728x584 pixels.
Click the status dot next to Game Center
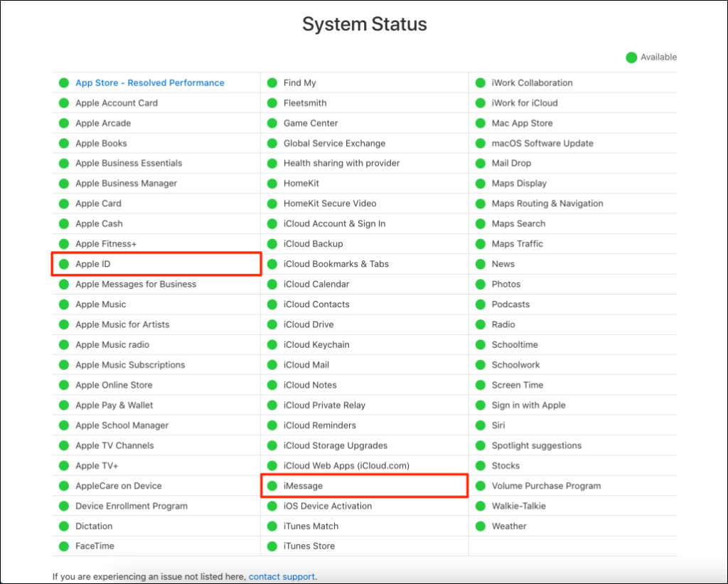tap(272, 123)
